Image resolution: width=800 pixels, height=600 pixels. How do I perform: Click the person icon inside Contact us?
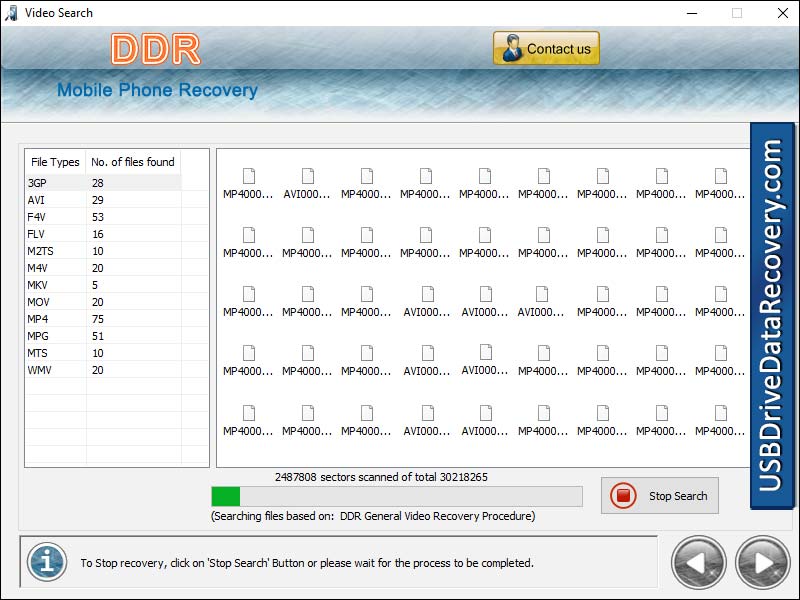[515, 47]
